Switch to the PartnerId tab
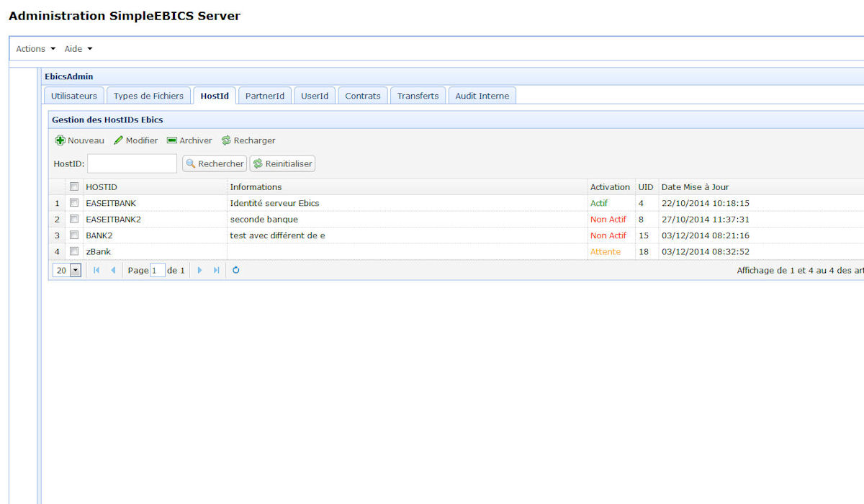This screenshot has width=864, height=504. pos(265,96)
